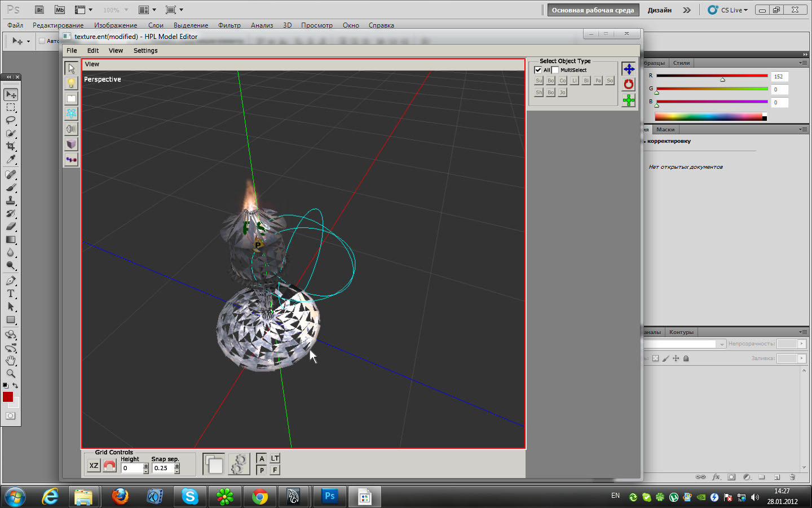Uncheck the All object type checkbox

pos(538,70)
